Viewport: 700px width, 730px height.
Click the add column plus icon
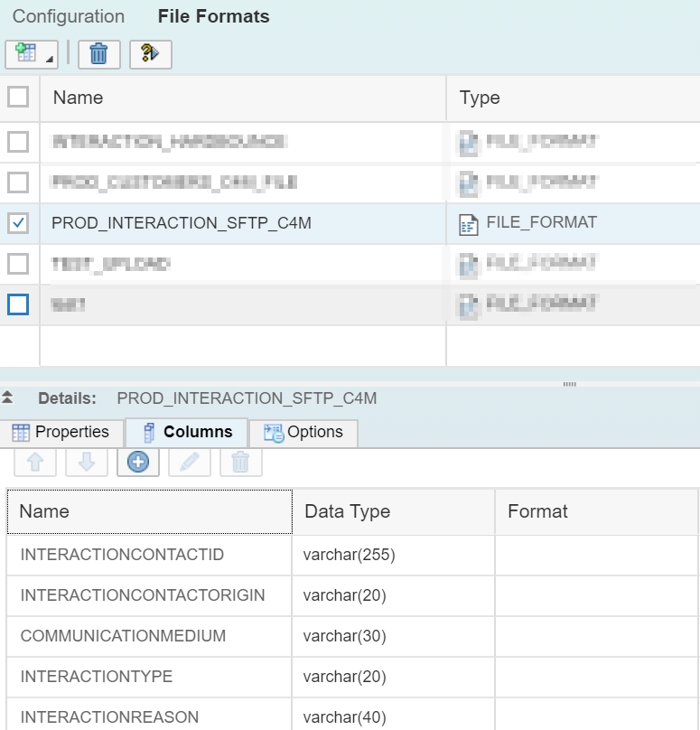pyautogui.click(x=138, y=462)
